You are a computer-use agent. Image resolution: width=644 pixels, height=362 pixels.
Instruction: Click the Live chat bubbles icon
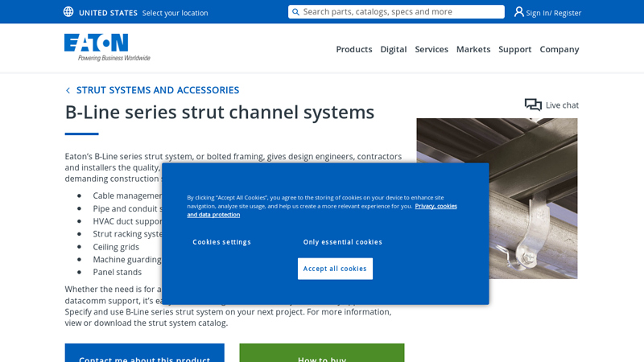pyautogui.click(x=533, y=105)
